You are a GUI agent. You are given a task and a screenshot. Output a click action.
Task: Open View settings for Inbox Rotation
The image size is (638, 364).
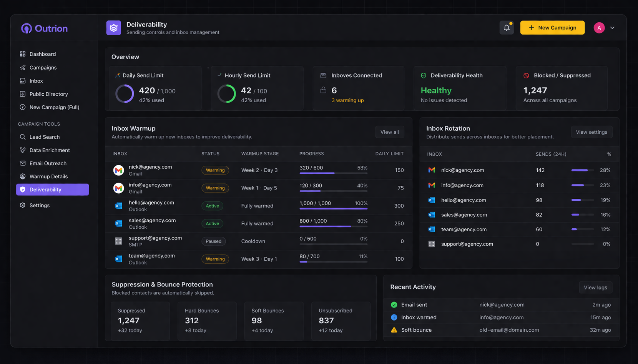[591, 132]
